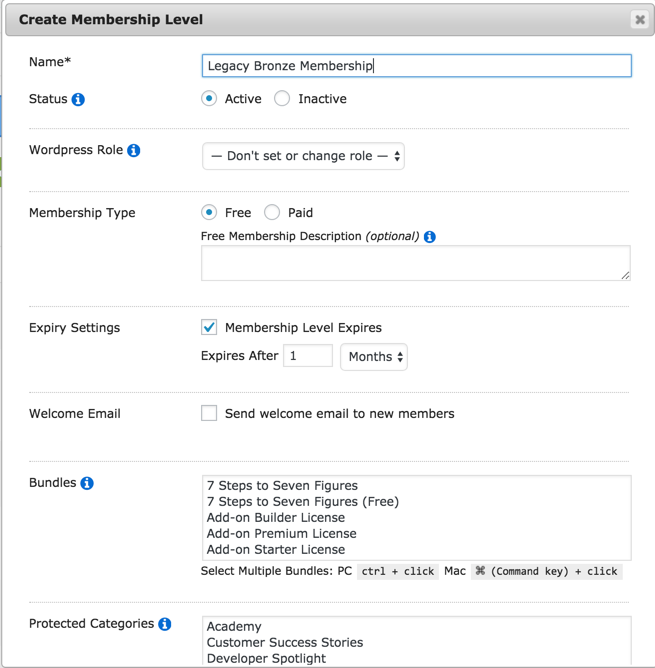The width and height of the screenshot is (655, 668).
Task: Open the Months expiry unit dropdown
Action: [374, 357]
